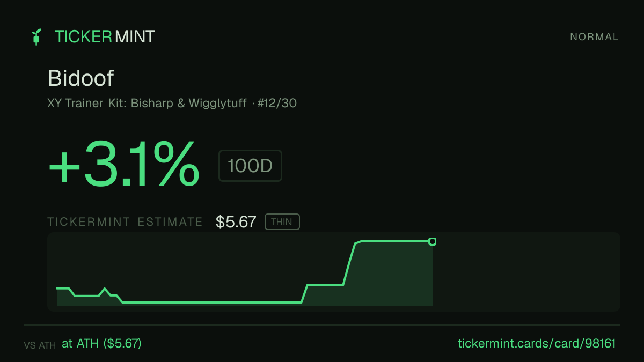Screen dimensions: 644x362
Task: Click the chart's first step-up plateau
Action: (x=325, y=285)
